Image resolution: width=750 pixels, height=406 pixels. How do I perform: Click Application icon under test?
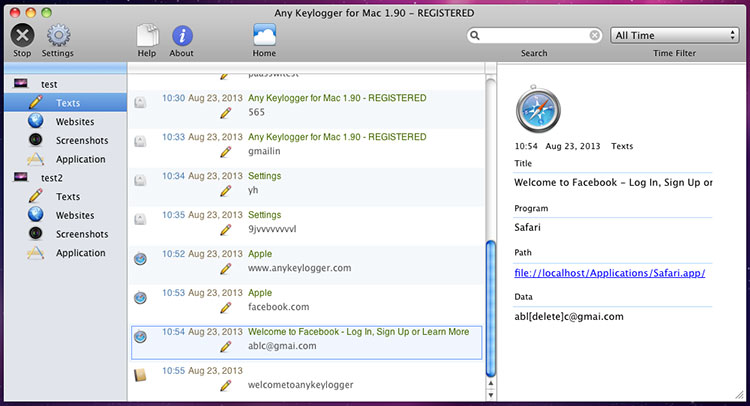click(x=35, y=158)
